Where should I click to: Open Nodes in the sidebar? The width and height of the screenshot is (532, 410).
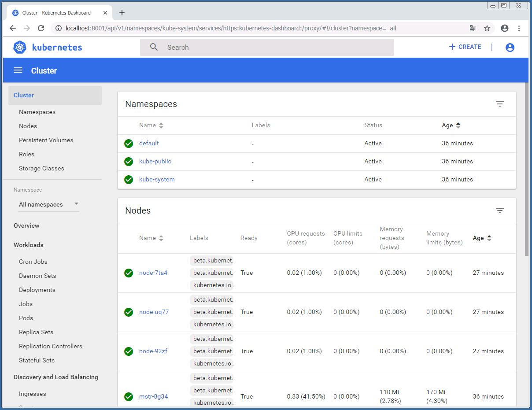[28, 126]
